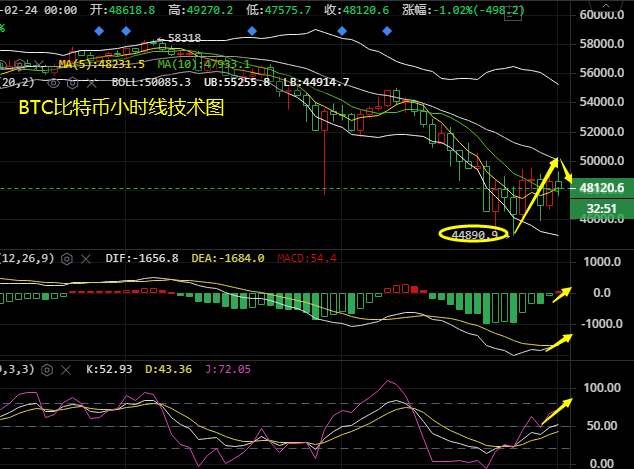Select the DIF:-1656.8 legend entry

143,258
